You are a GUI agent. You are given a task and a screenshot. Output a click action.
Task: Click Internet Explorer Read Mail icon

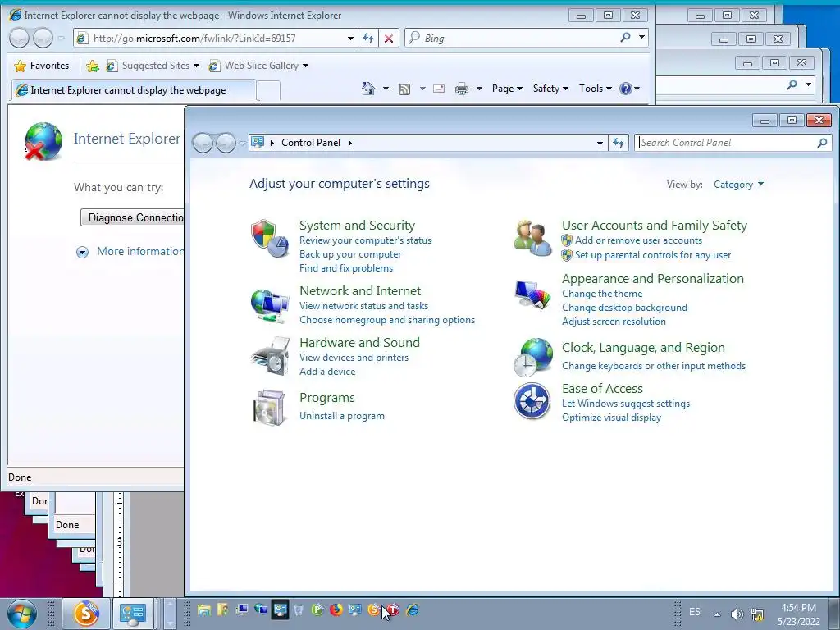point(439,89)
